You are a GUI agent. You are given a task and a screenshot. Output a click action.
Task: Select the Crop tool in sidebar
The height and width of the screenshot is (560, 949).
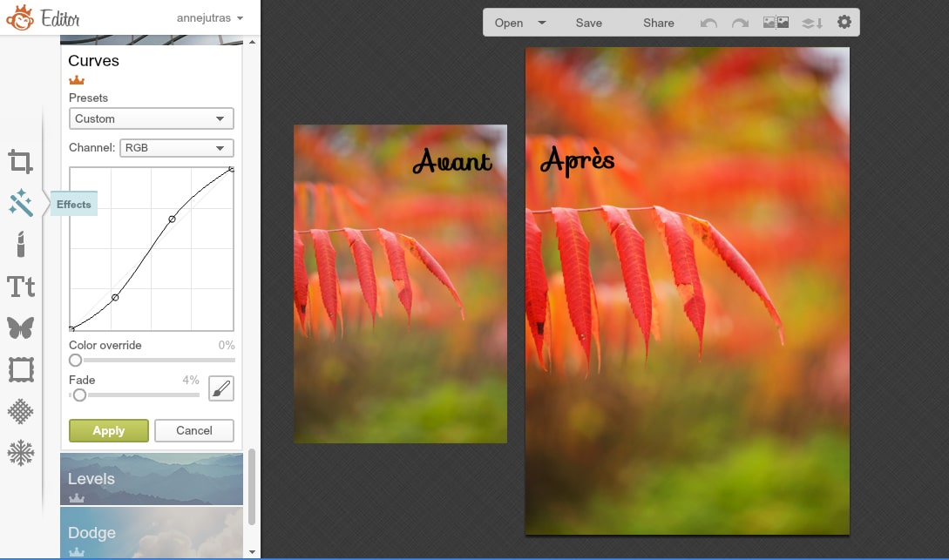pyautogui.click(x=20, y=161)
